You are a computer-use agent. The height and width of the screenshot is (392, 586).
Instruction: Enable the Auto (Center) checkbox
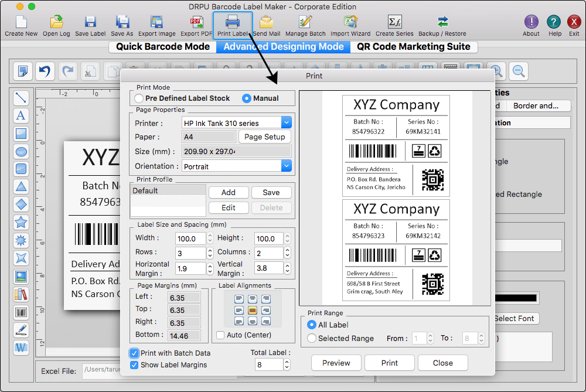[220, 335]
